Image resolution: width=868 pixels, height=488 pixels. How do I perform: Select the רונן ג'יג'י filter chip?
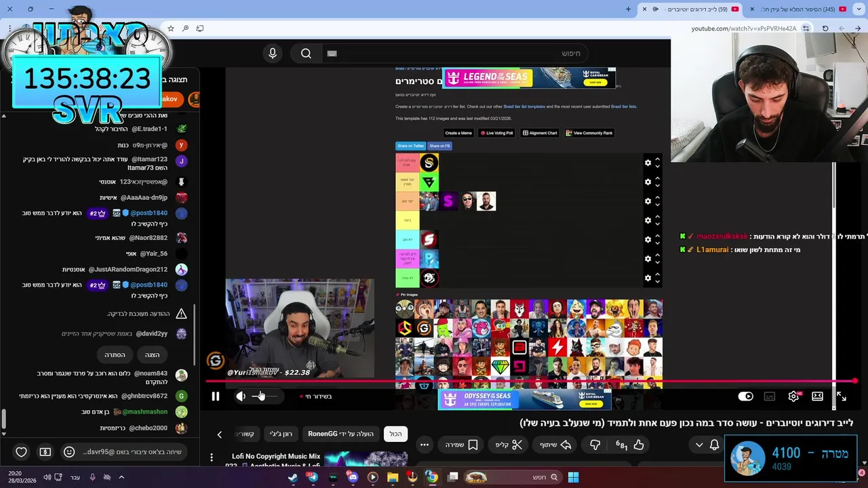pyautogui.click(x=281, y=434)
